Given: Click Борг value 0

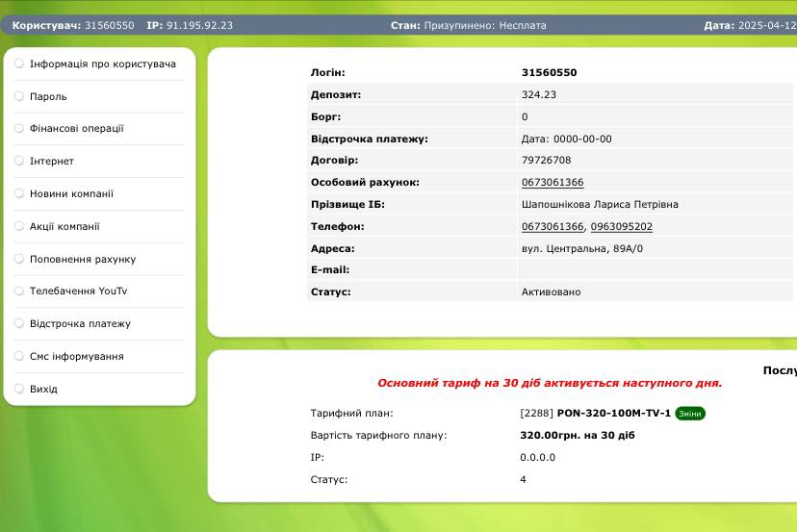Looking at the screenshot, I should click(525, 116).
